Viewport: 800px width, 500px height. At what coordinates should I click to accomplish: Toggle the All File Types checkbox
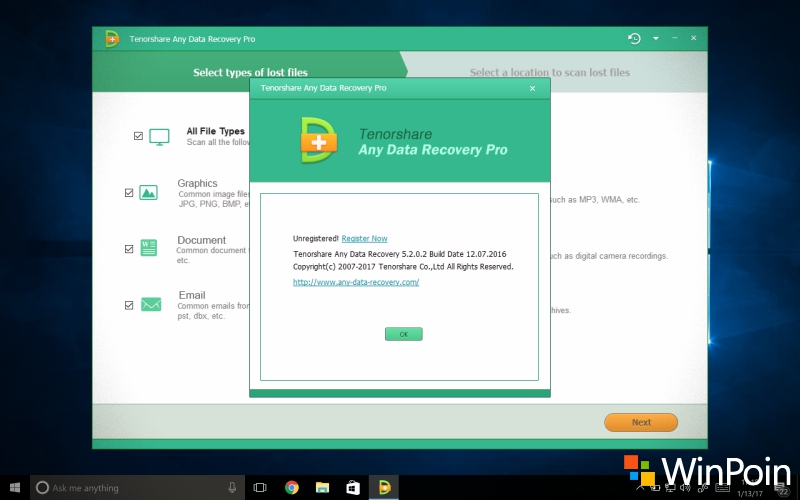pyautogui.click(x=138, y=136)
